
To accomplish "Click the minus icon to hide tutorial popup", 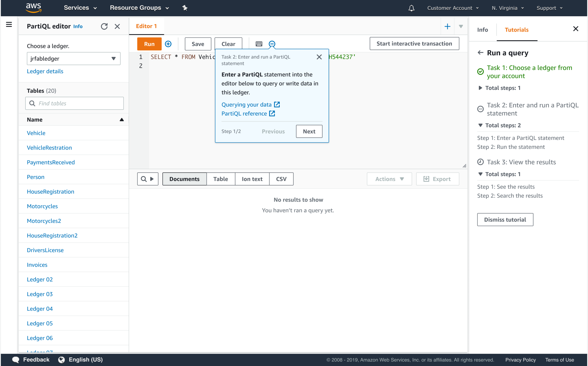I will pyautogui.click(x=272, y=44).
